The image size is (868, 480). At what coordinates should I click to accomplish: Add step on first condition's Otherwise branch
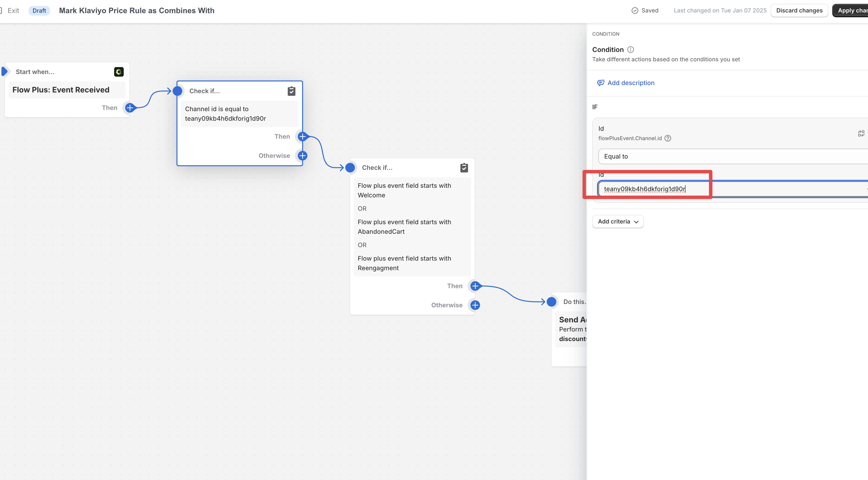[x=302, y=155]
